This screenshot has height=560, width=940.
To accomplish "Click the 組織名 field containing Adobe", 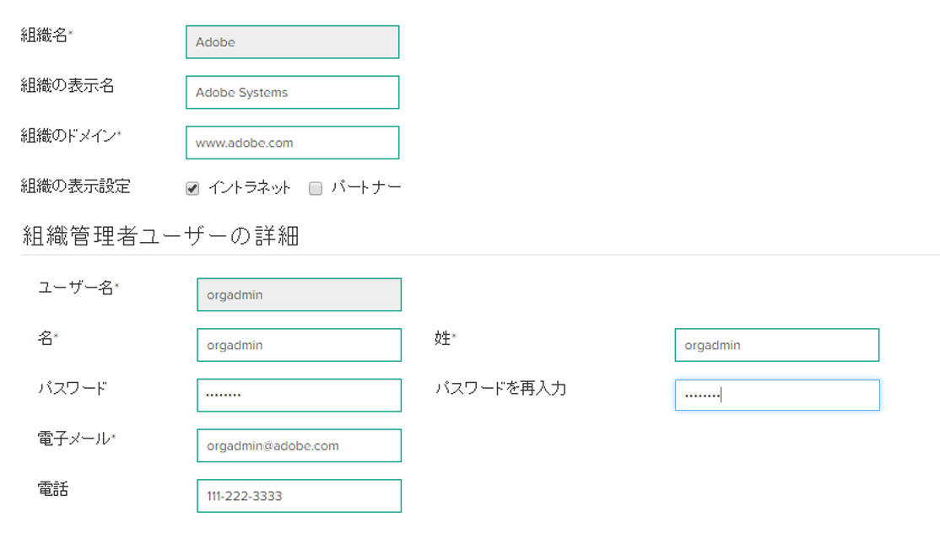I will click(x=292, y=42).
